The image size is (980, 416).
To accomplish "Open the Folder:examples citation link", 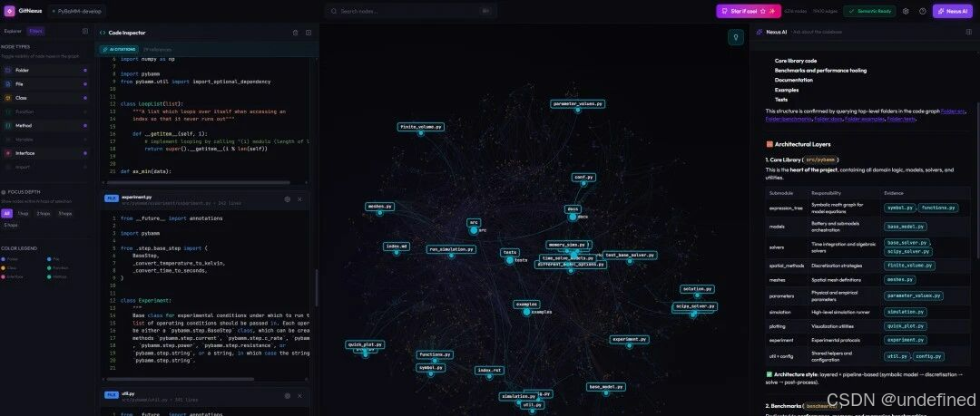I will pos(865,119).
